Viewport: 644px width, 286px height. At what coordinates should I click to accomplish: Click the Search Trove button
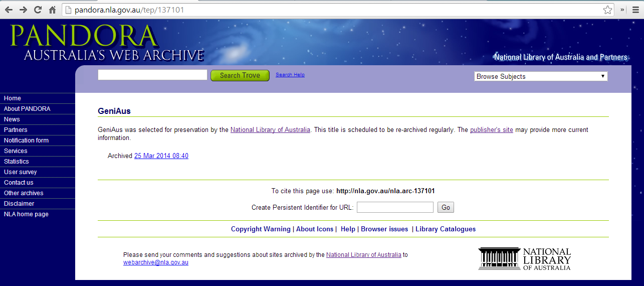coord(240,75)
